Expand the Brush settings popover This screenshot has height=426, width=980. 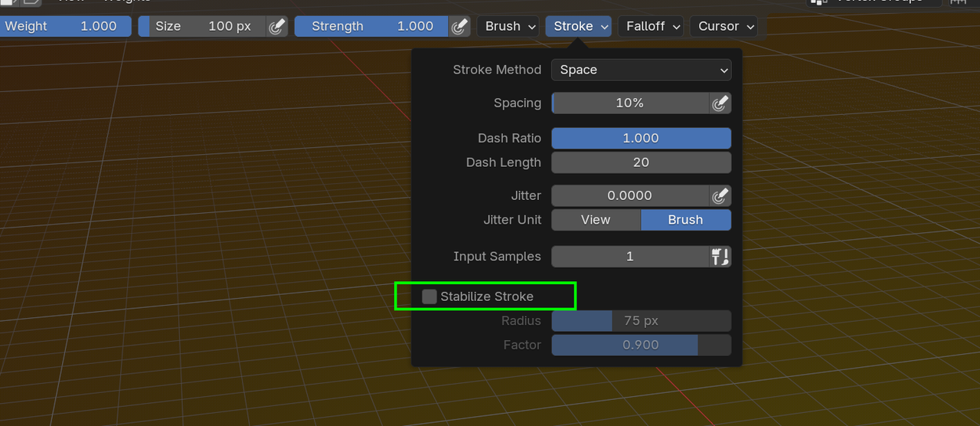tap(508, 26)
